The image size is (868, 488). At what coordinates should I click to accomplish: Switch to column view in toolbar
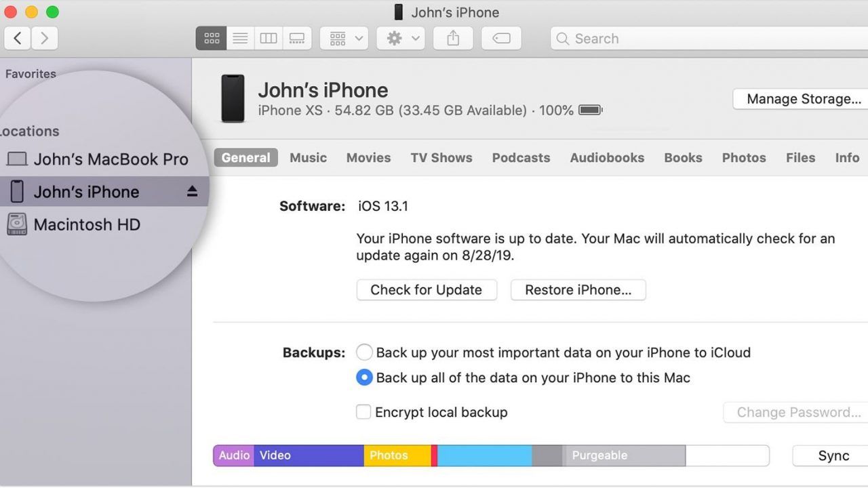pos(269,39)
